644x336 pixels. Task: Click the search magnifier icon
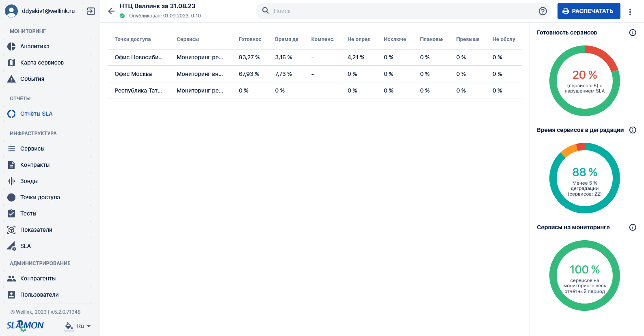coord(266,11)
